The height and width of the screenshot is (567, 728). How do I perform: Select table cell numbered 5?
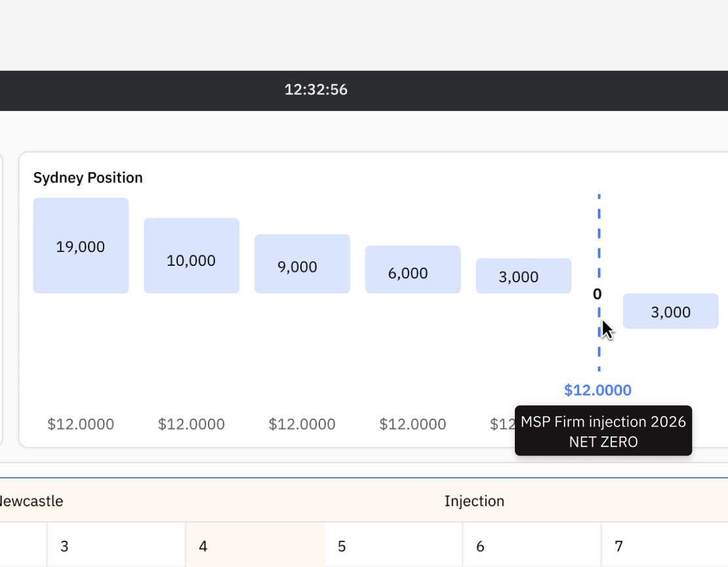coord(394,545)
